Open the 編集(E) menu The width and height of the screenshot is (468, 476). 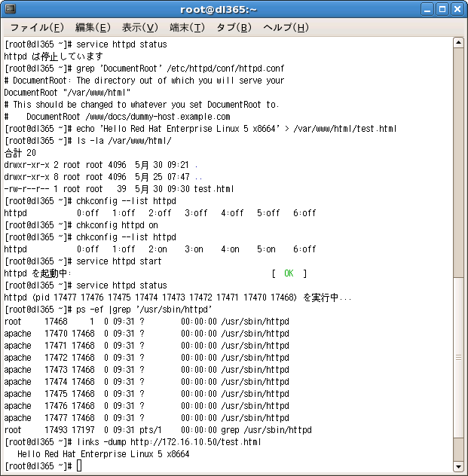click(92, 28)
